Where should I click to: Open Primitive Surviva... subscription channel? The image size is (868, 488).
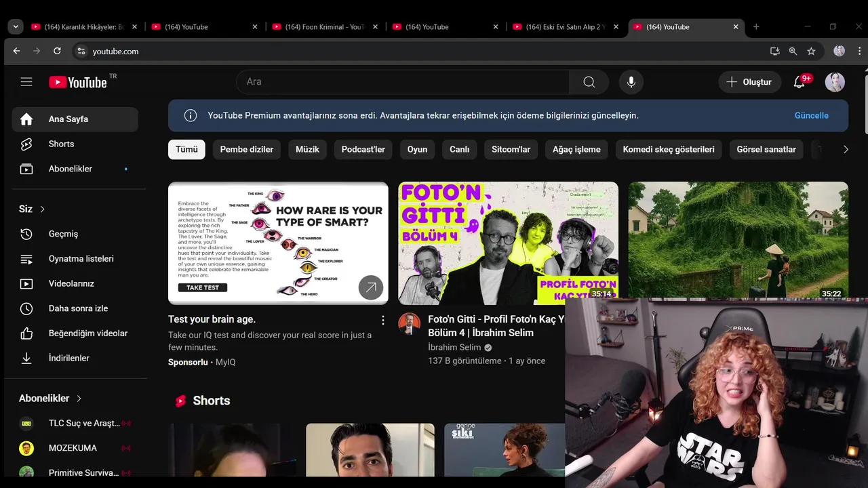pyautogui.click(x=75, y=472)
